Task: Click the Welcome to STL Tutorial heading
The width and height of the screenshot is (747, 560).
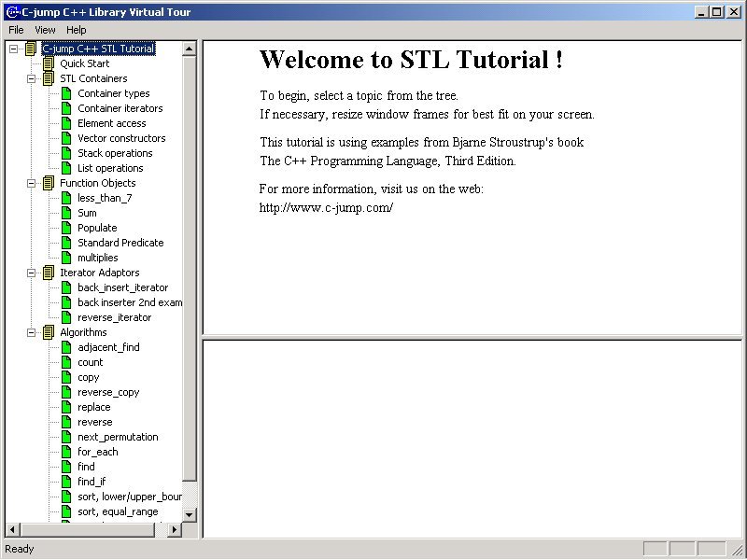Action: [x=411, y=60]
